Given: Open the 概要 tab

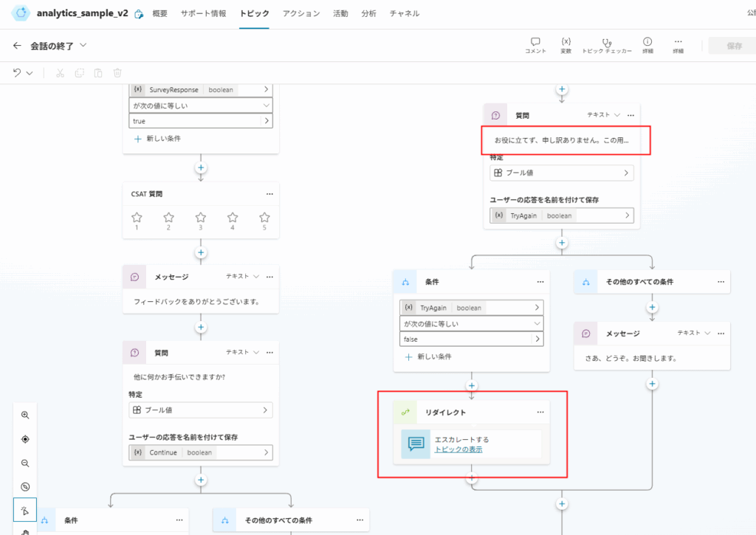Looking at the screenshot, I should click(x=159, y=13).
